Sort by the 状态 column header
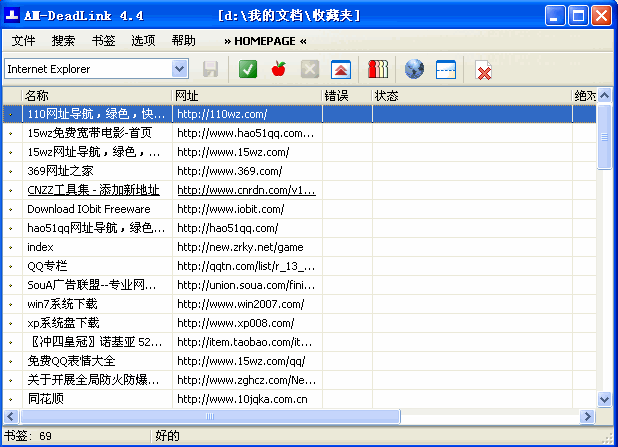Screen dimensions: 618x447 [472, 95]
